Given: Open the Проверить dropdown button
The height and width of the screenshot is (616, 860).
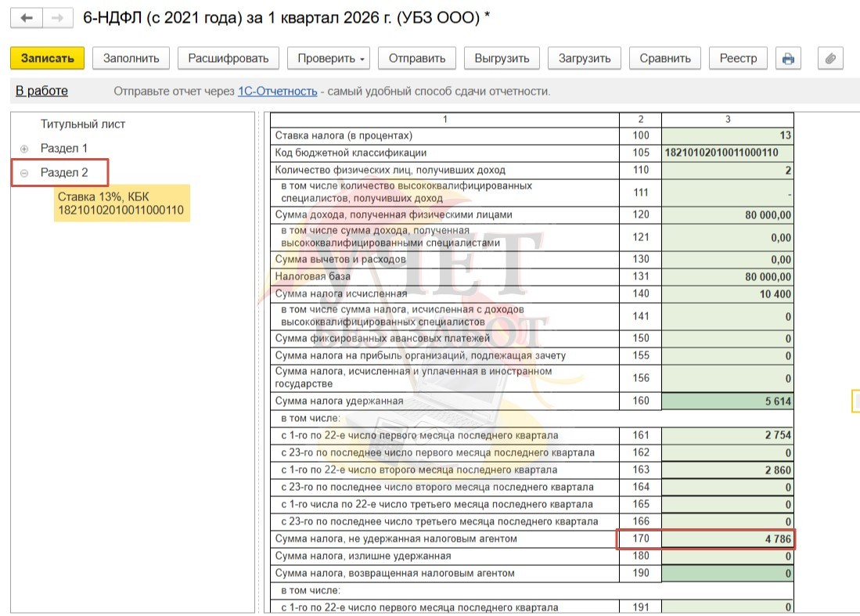Looking at the screenshot, I should click(329, 58).
